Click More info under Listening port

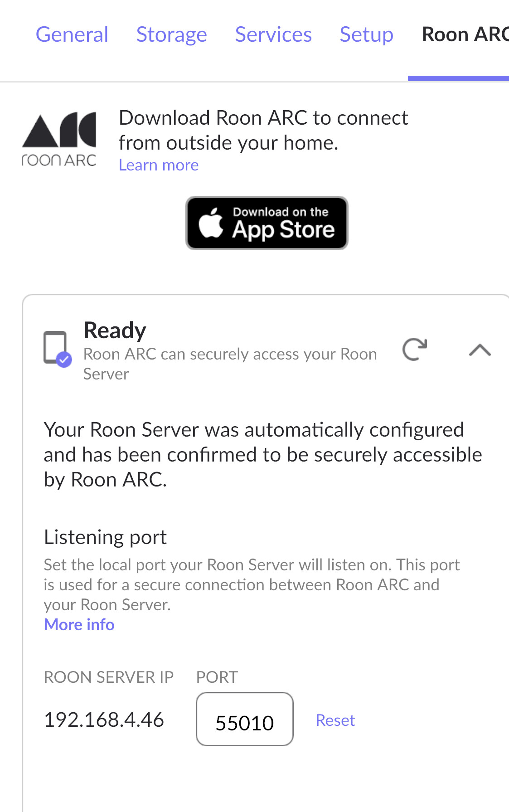pos(79,624)
